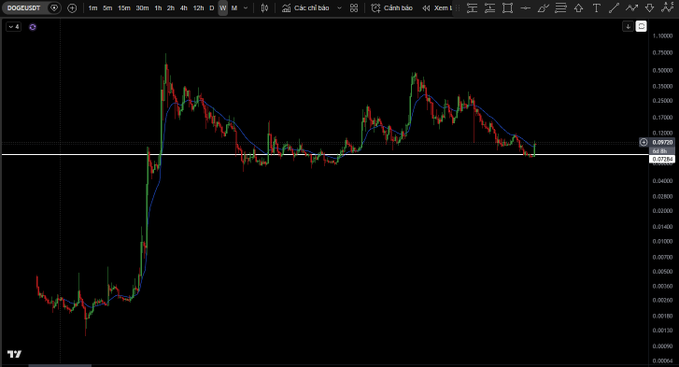Click the 0.00064 price axis label
This screenshot has height=367, width=679.
(x=663, y=361)
